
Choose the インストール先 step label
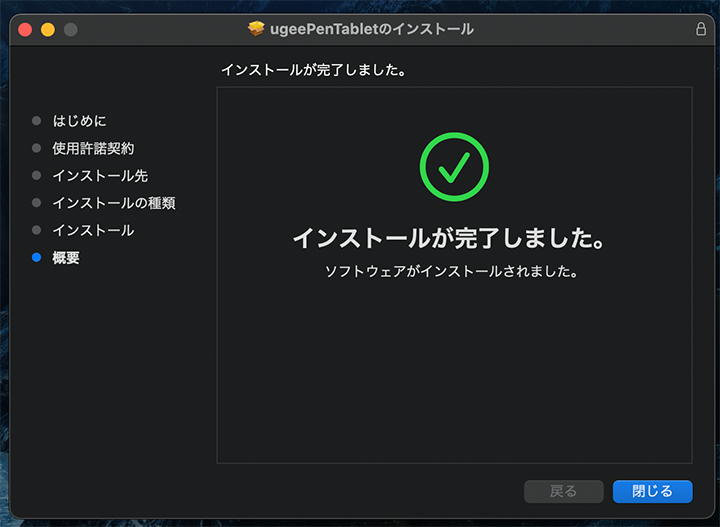pos(100,176)
